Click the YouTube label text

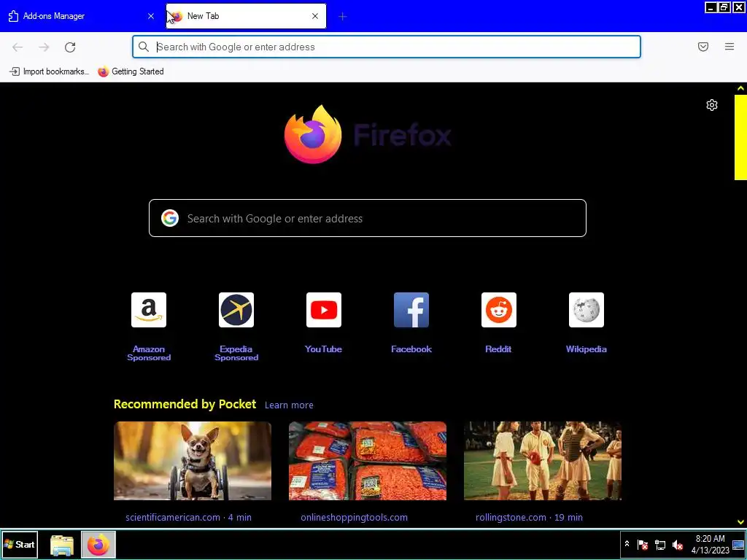323,349
